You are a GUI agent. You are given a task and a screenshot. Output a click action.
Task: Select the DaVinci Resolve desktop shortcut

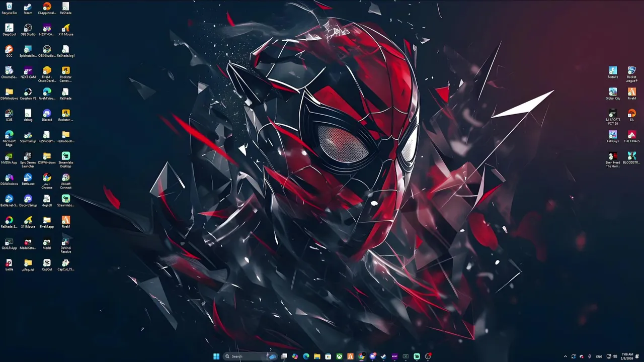[x=65, y=245]
